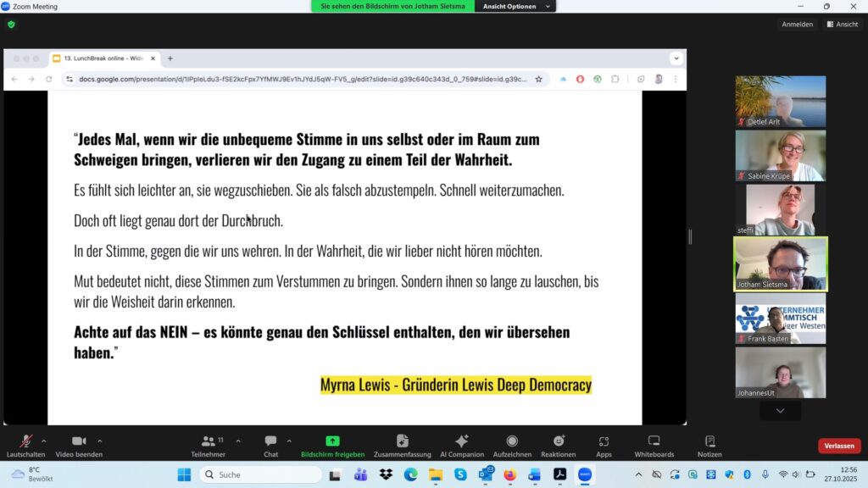Screen dimensions: 868x488
Task: Open the Ansicht view menu
Action: [x=842, y=25]
